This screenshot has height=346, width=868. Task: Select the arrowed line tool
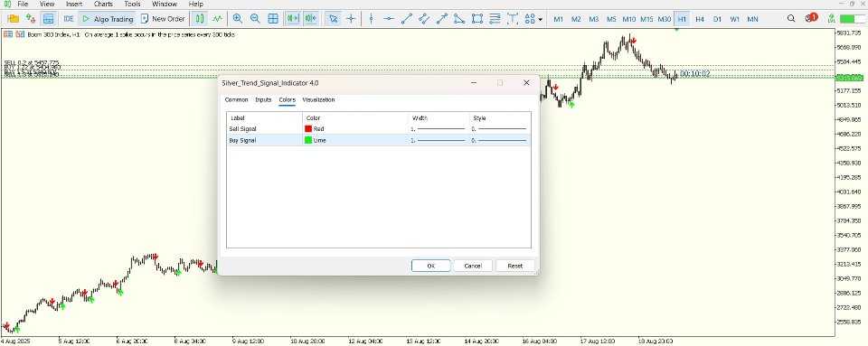pyautogui.click(x=442, y=19)
